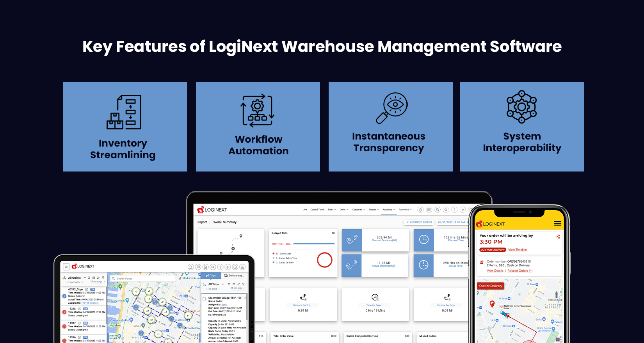Click the search magnifier in the laptop header
Image resolution: width=644 pixels, height=343 pixels.
[446, 210]
